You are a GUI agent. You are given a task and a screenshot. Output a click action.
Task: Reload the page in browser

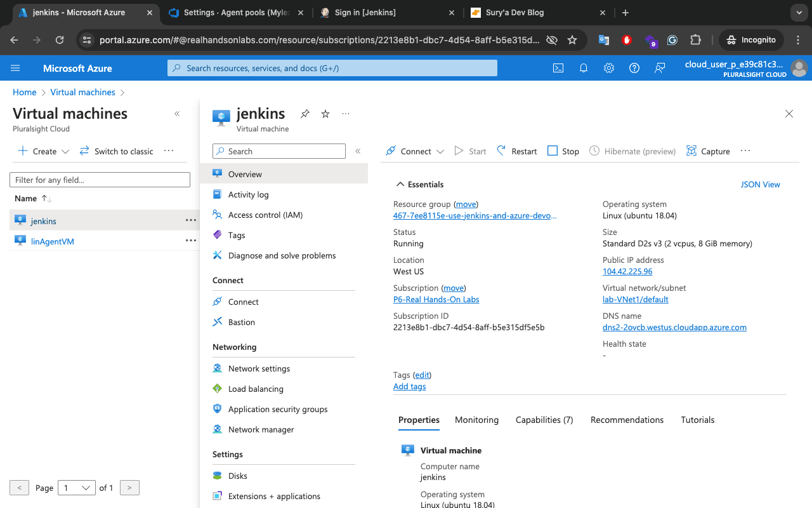point(60,40)
